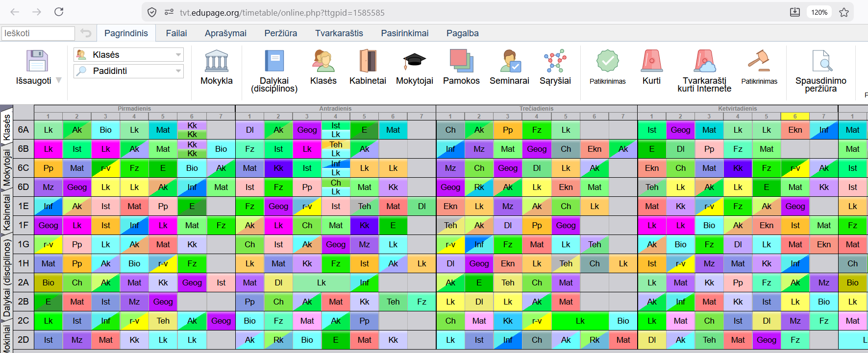The width and height of the screenshot is (868, 353).
Task: Switch to the Failai menu tab
Action: click(176, 33)
